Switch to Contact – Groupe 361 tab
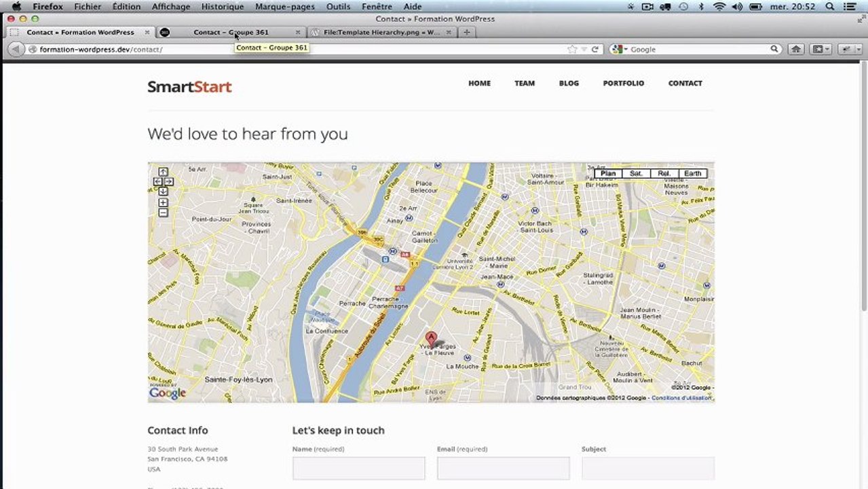Screen dimensions: 868x489 pyautogui.click(x=231, y=32)
